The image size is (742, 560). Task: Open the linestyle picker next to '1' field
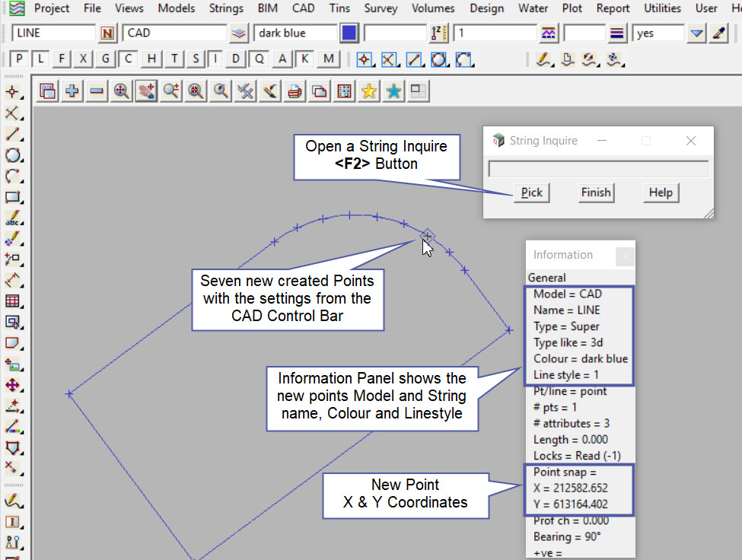(x=548, y=33)
